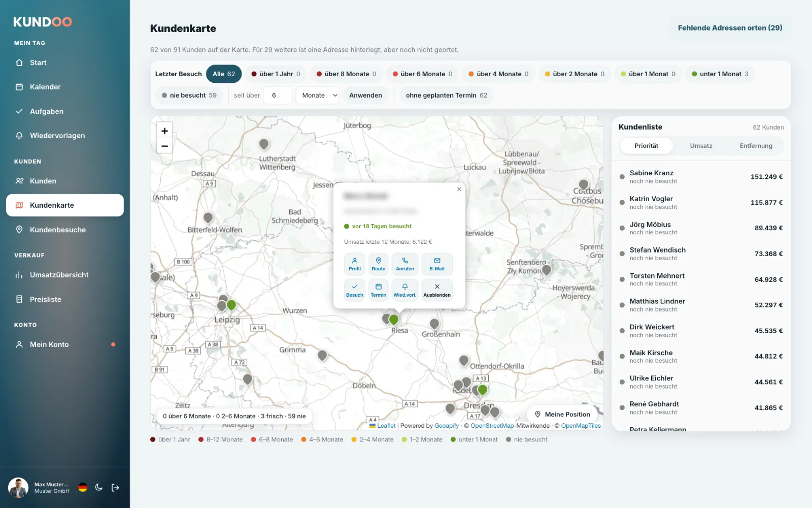Screen dimensions: 812x508
Task: Sort the customer list by Priorität
Action: pyautogui.click(x=646, y=146)
